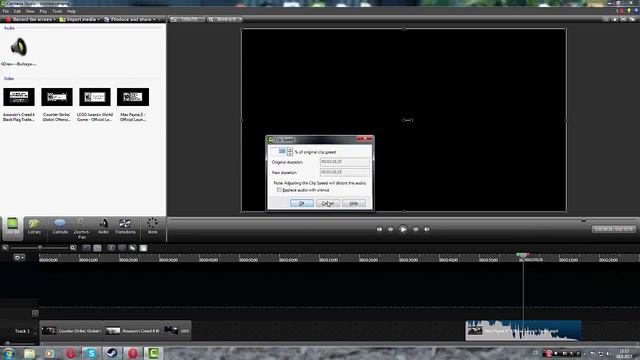Open Steam from taskbar
Viewport: 640px width, 360px height.
[x=112, y=353]
